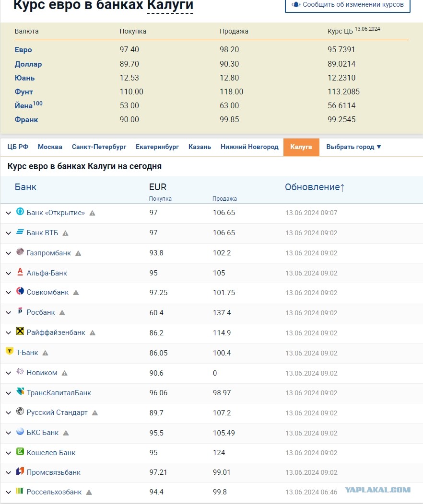Click warning triangle next to Россельхозбанк

(89, 492)
